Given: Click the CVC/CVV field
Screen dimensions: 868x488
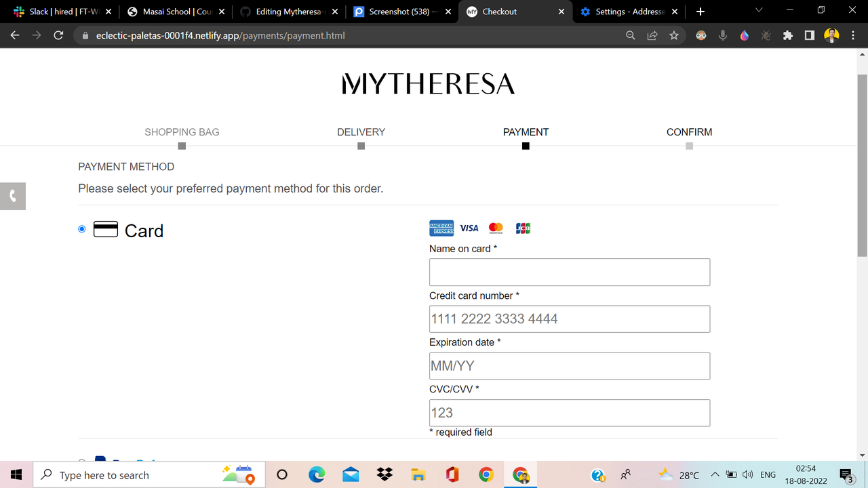Looking at the screenshot, I should 570,413.
